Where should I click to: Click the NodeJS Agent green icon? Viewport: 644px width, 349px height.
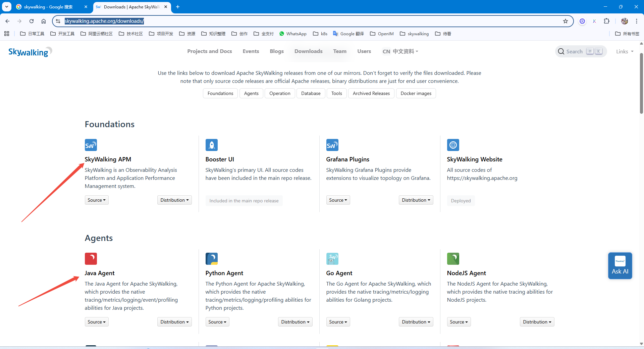tap(453, 259)
